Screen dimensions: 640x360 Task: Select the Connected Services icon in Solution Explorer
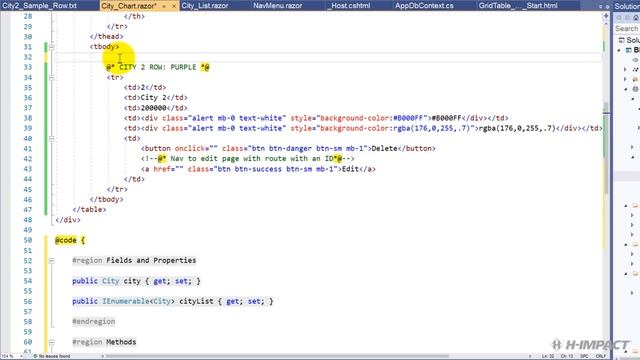(636, 60)
